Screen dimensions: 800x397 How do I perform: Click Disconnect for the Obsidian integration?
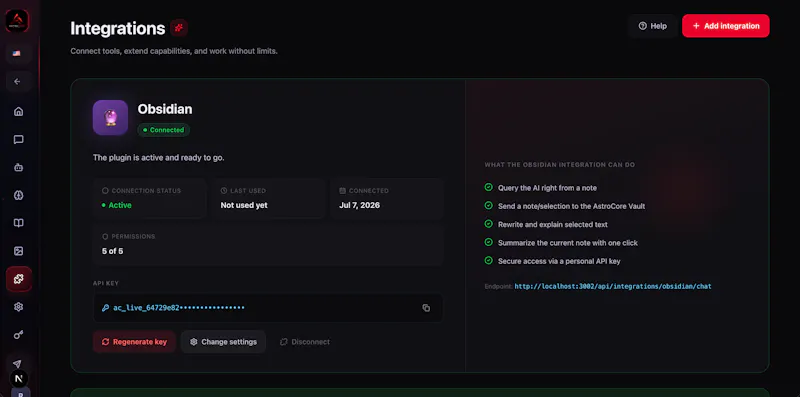305,342
